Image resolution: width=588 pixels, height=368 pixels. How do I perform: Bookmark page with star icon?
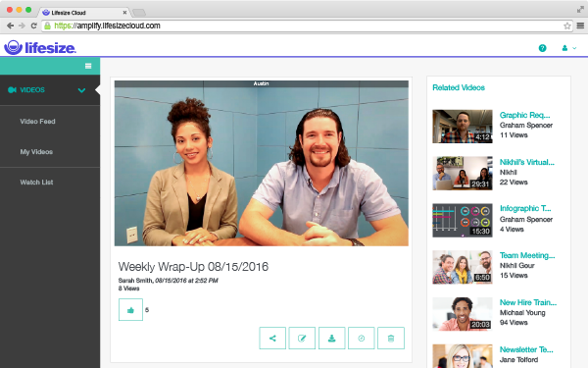[x=567, y=26]
